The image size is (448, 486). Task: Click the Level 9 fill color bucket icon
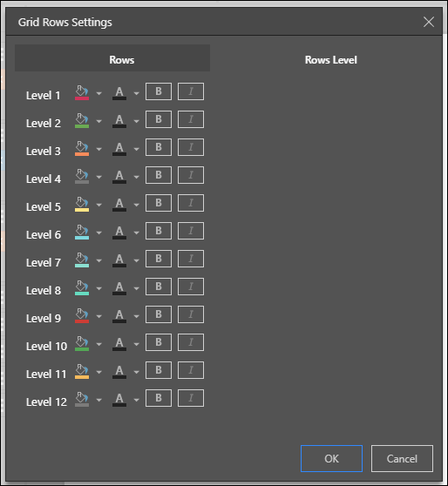(82, 316)
